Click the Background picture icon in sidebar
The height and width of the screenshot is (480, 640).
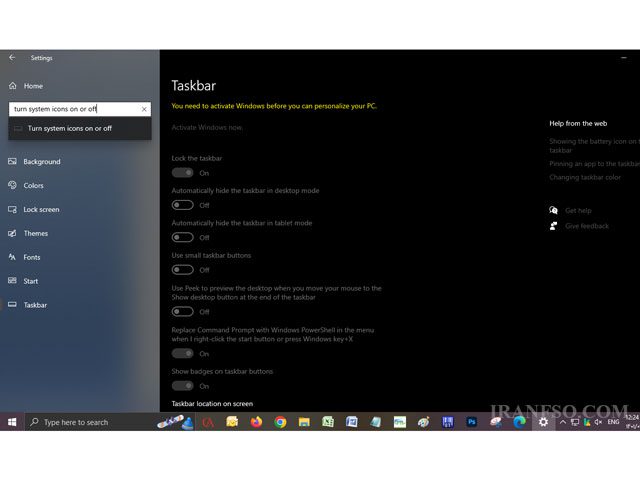[x=12, y=162]
